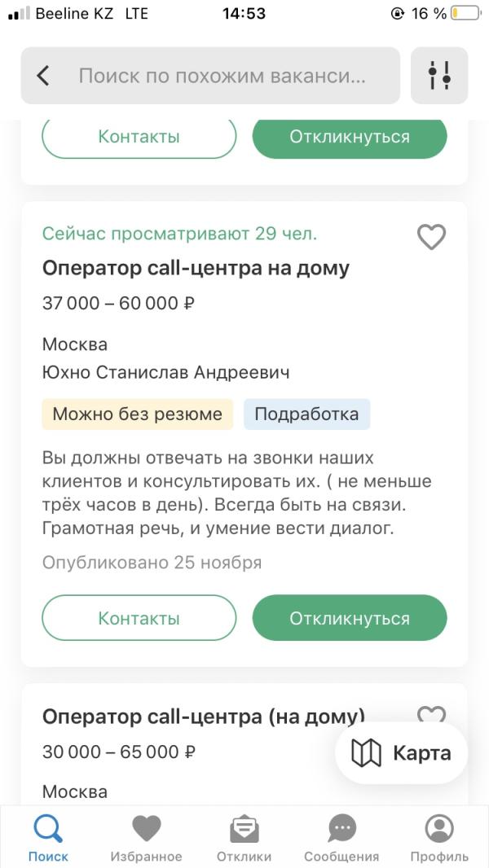Tap Откликнуться for Юхно Станислав vacancy
Screen dimensions: 489x868
pyautogui.click(x=350, y=618)
